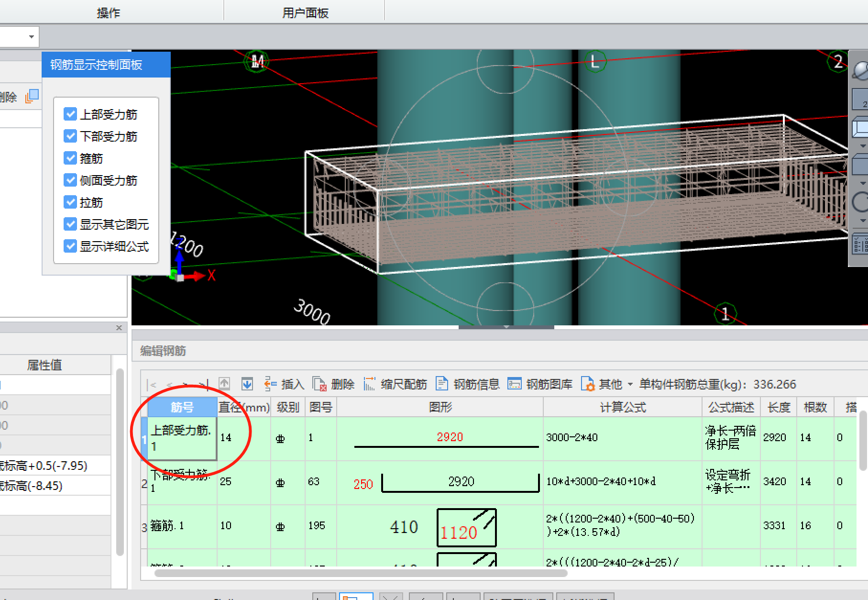Image resolution: width=868 pixels, height=600 pixels.
Task: Click the vertical scrollbar of rebar table
Action: pos(863,440)
